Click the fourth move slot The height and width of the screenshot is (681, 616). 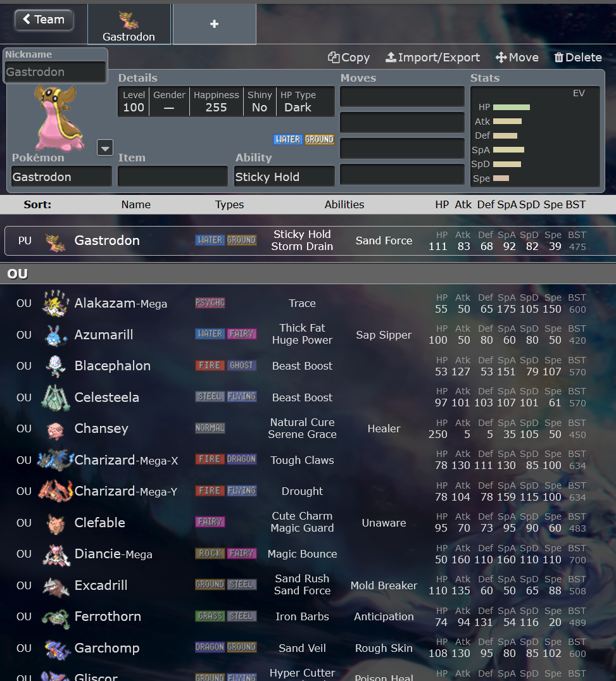pos(402,175)
